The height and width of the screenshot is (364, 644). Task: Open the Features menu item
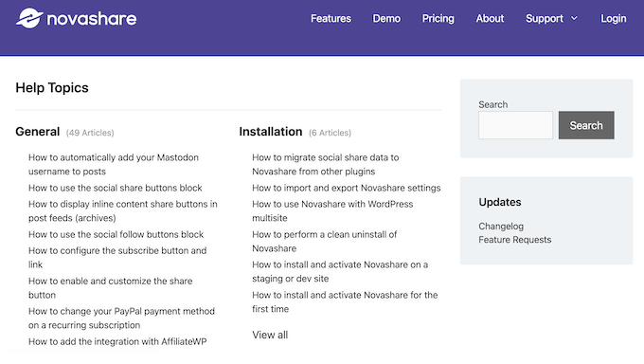(x=331, y=19)
